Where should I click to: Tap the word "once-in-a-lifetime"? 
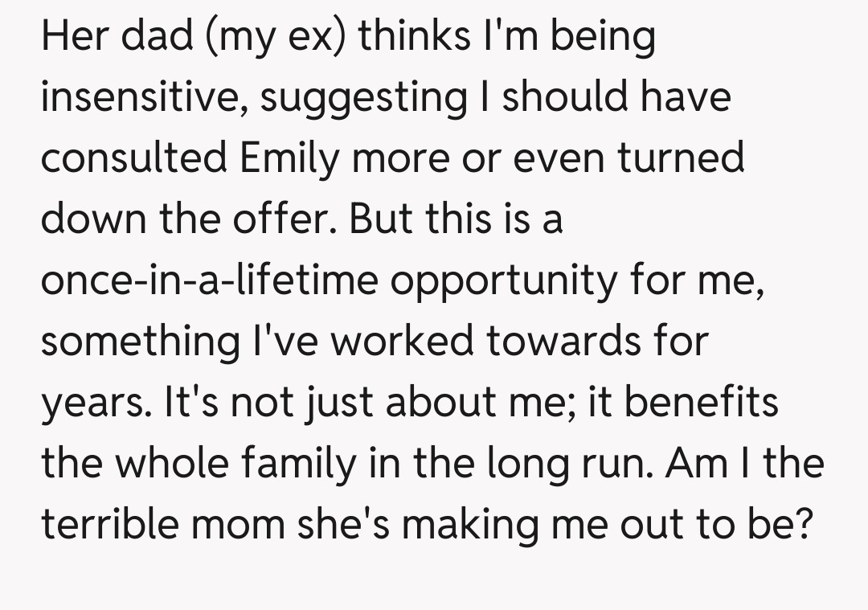coord(210,280)
